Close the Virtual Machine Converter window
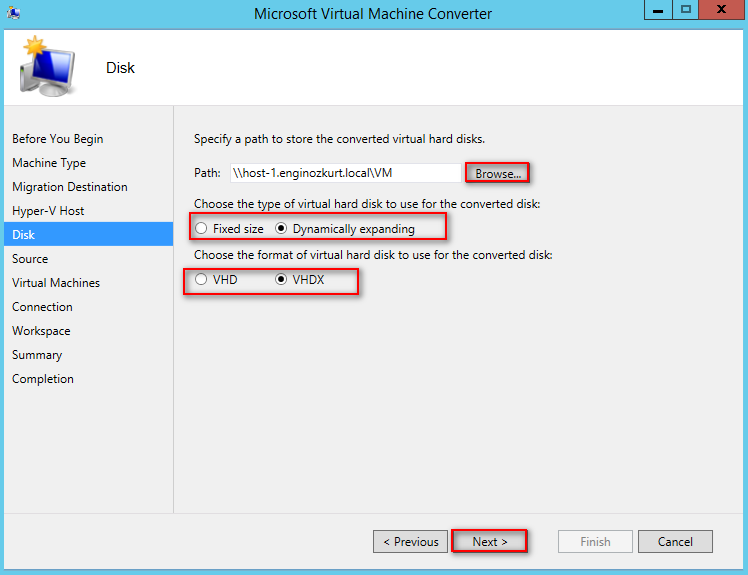The height and width of the screenshot is (575, 748). point(721,10)
